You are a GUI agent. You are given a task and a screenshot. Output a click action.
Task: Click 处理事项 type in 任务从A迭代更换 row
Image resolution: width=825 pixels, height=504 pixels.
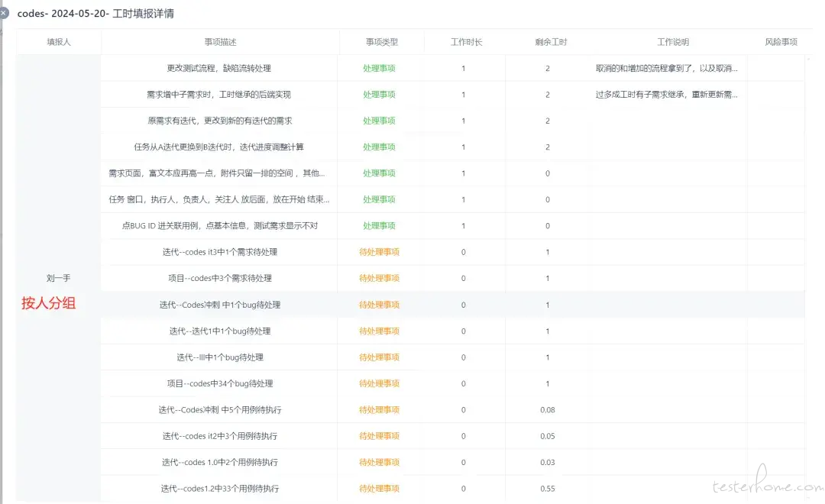379,147
